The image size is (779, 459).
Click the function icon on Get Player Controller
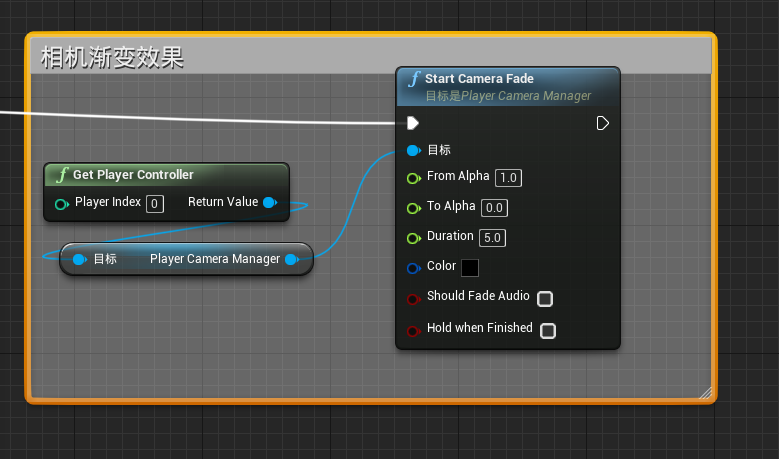[x=62, y=175]
